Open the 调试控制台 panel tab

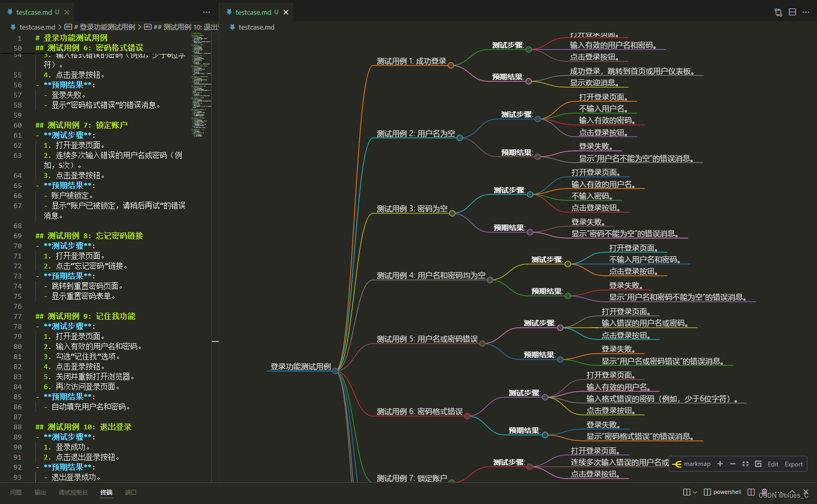73,492
